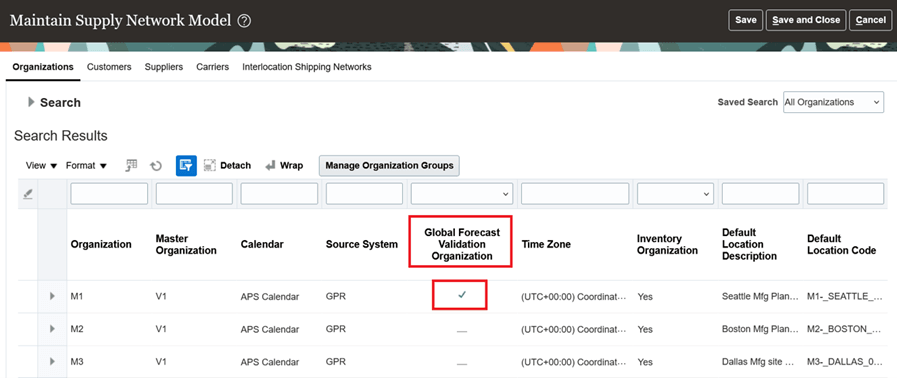Click the Cancel button
Screen dimensions: 897x378
870,20
